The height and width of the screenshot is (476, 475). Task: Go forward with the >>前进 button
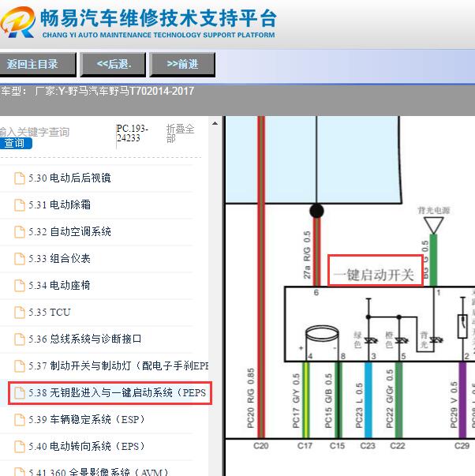(x=182, y=64)
